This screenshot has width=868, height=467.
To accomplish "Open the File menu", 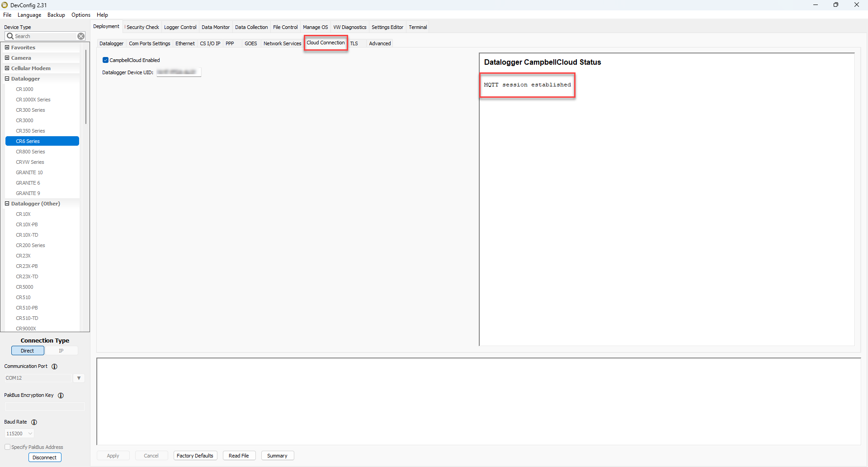I will click(7, 15).
